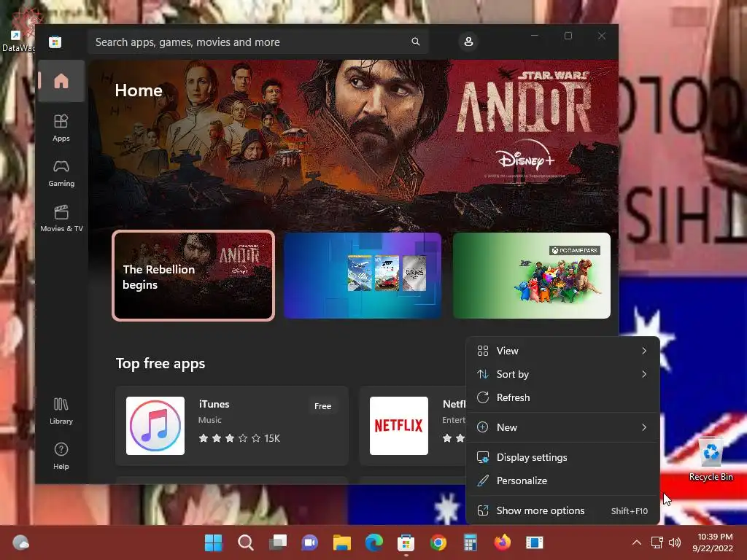The width and height of the screenshot is (747, 560).
Task: Open the Apps section in sidebar
Action: pyautogui.click(x=61, y=128)
